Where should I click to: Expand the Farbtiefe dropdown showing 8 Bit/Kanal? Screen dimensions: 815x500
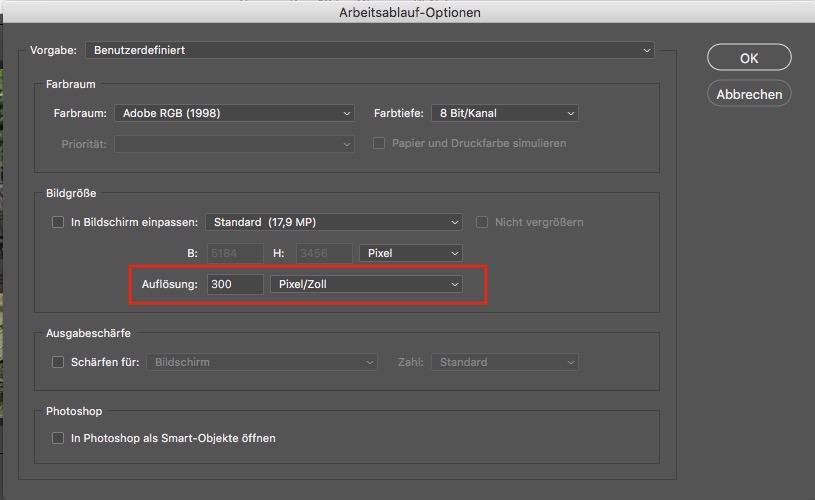504,113
